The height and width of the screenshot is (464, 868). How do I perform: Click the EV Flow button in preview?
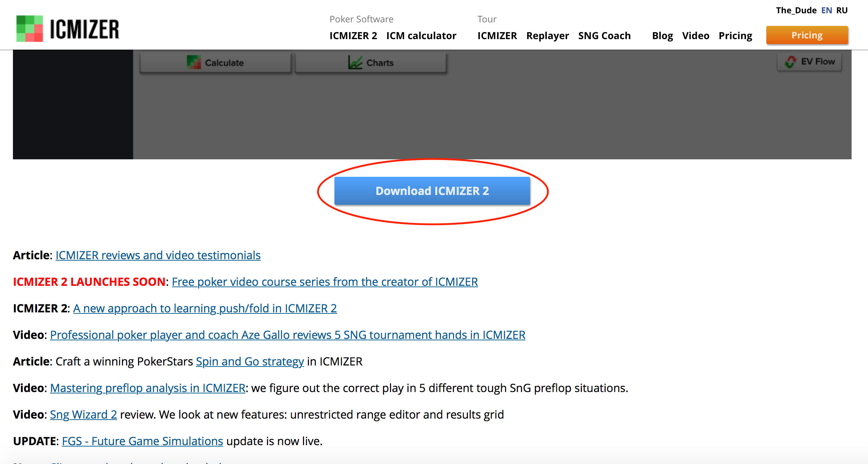tap(809, 62)
